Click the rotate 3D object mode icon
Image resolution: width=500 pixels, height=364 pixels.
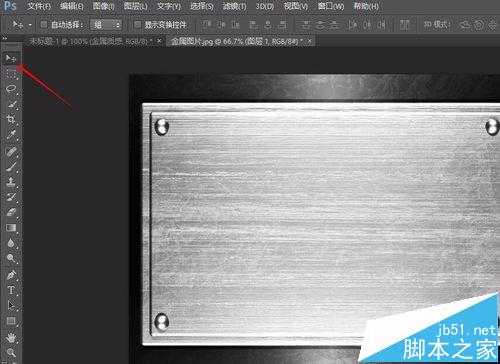[x=465, y=25]
